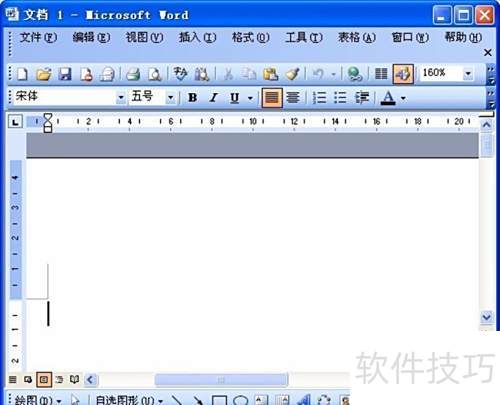Image resolution: width=500 pixels, height=405 pixels.
Task: Toggle distributed alignment button
Action: coord(293,98)
